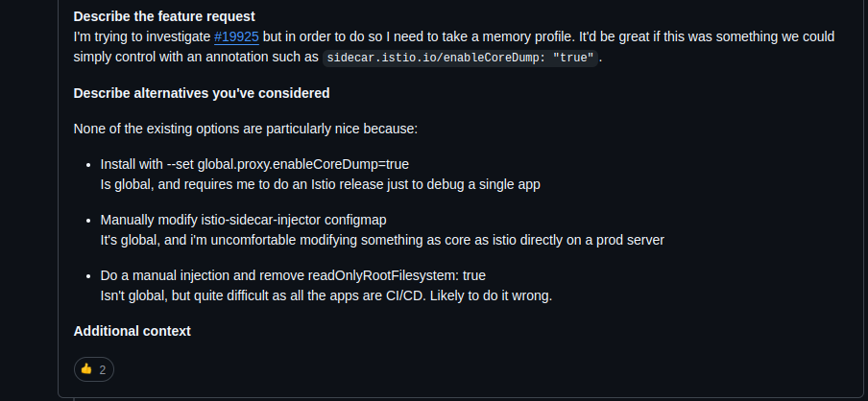Click the bullet marker before 'Do a manual injection'
This screenshot has width=868, height=401.
pos(88,276)
